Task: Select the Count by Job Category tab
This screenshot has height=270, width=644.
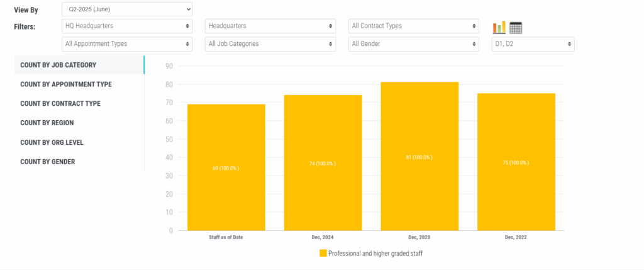Action: point(58,65)
